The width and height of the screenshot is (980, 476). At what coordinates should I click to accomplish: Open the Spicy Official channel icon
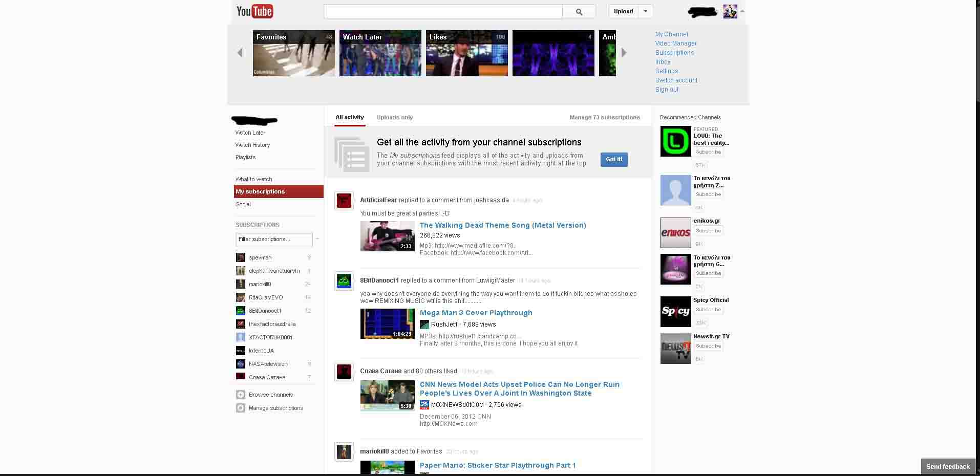click(676, 312)
